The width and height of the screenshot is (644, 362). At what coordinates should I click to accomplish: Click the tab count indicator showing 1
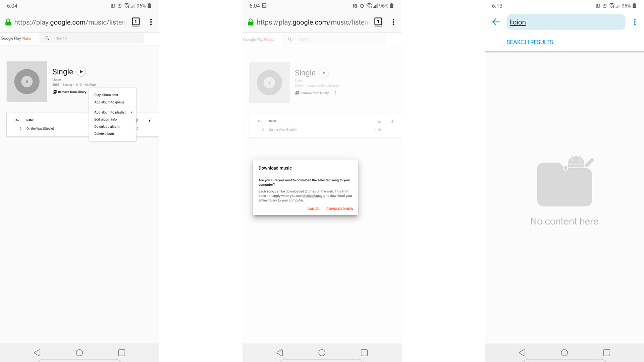pyautogui.click(x=136, y=21)
